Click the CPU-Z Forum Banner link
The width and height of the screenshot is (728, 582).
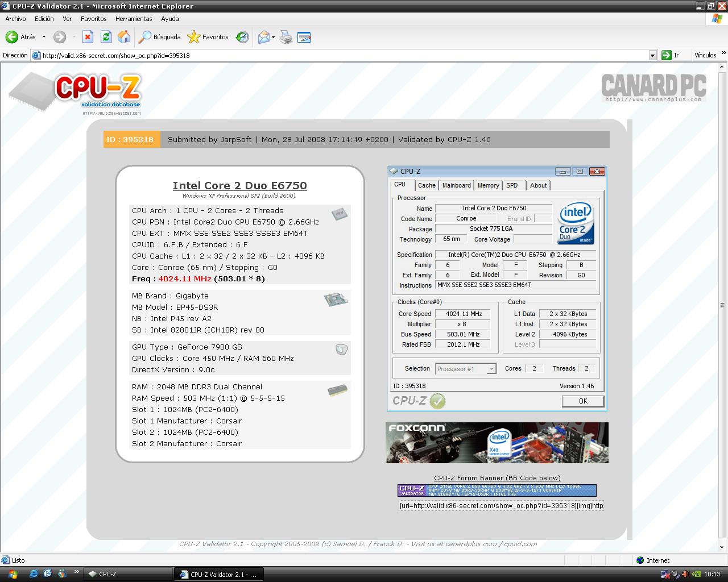pos(497,478)
